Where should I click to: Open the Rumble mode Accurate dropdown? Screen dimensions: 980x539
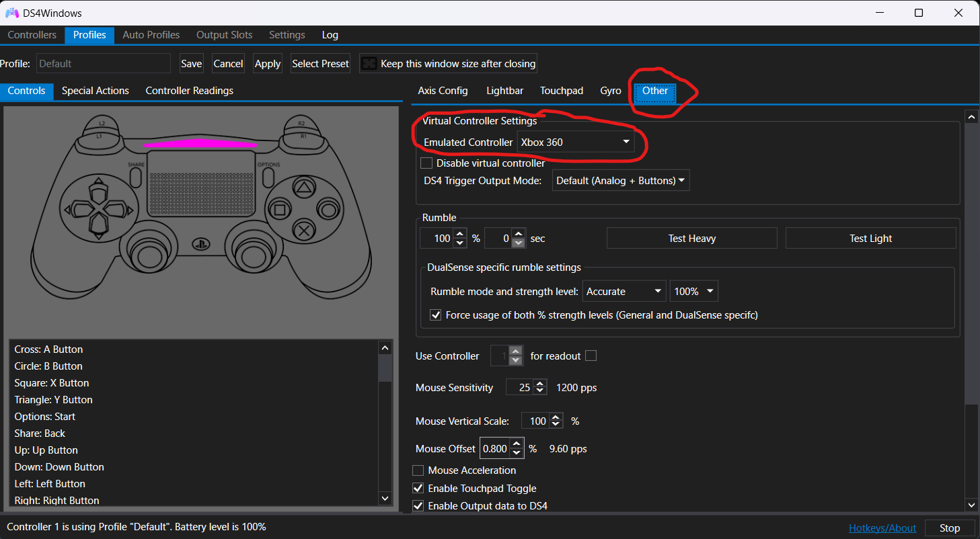coord(624,292)
